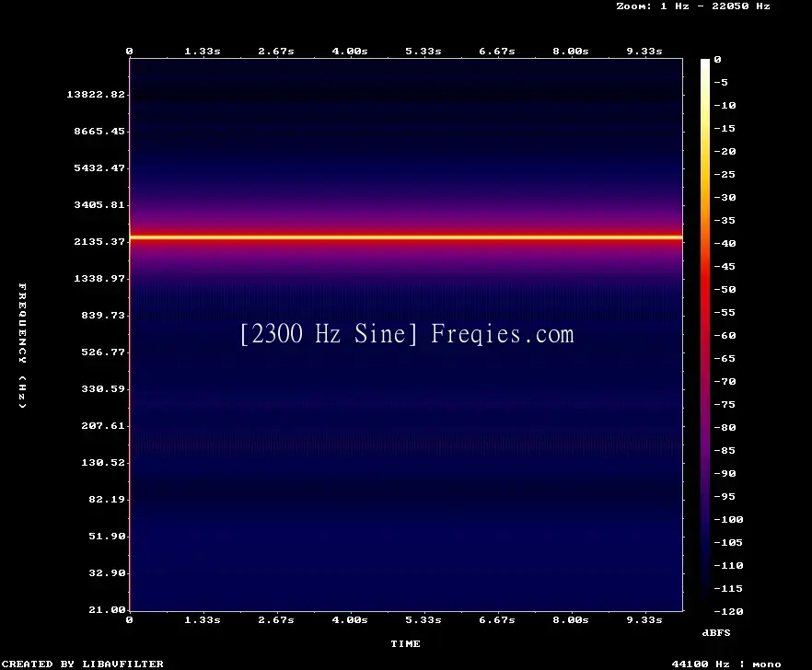Click the dBFS color gradient bar
Viewport: 812px width, 670px height.
[x=705, y=336]
